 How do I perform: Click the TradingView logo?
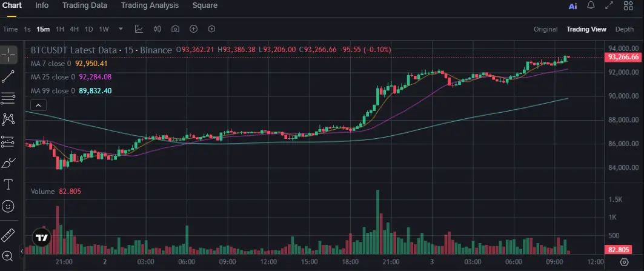coord(41,238)
